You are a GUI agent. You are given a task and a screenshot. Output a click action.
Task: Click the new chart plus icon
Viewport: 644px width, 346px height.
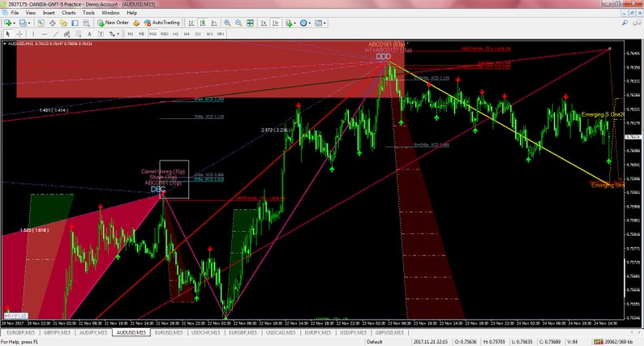(x=8, y=23)
